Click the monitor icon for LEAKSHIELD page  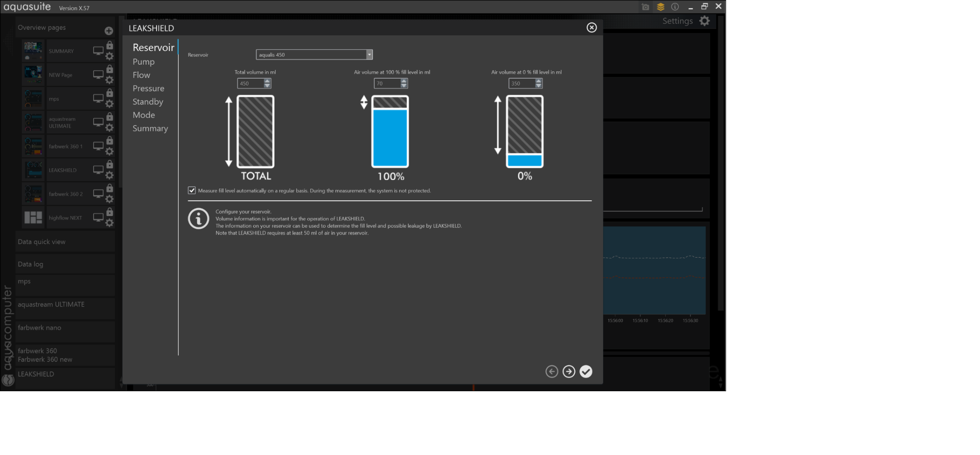(x=98, y=170)
